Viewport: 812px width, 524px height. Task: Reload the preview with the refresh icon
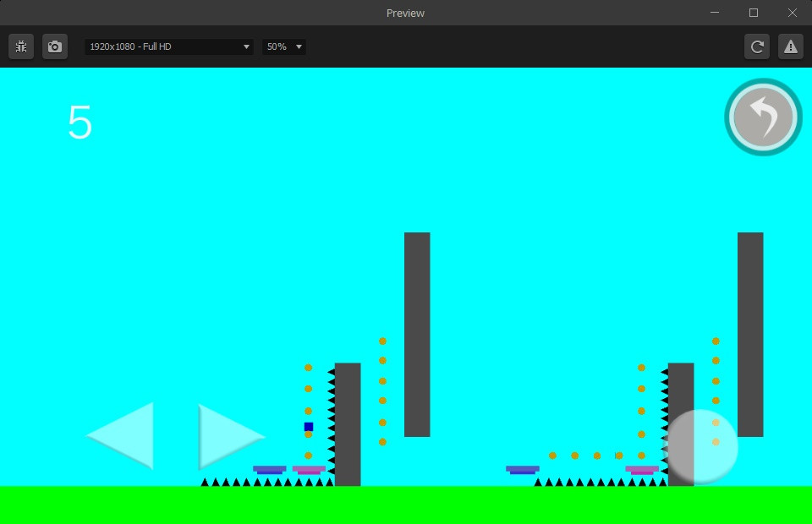[756, 46]
